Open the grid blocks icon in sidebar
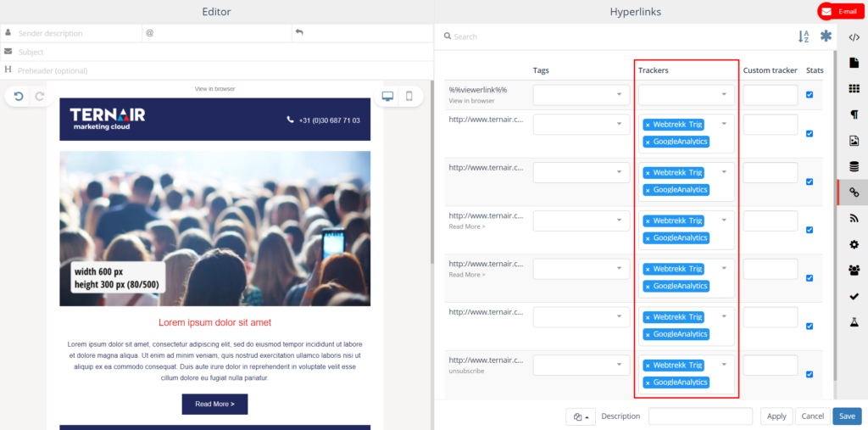868x430 pixels. 854,89
